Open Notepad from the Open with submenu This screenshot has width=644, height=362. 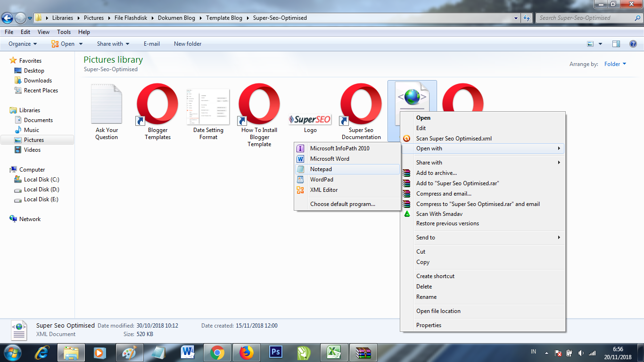click(x=347, y=169)
